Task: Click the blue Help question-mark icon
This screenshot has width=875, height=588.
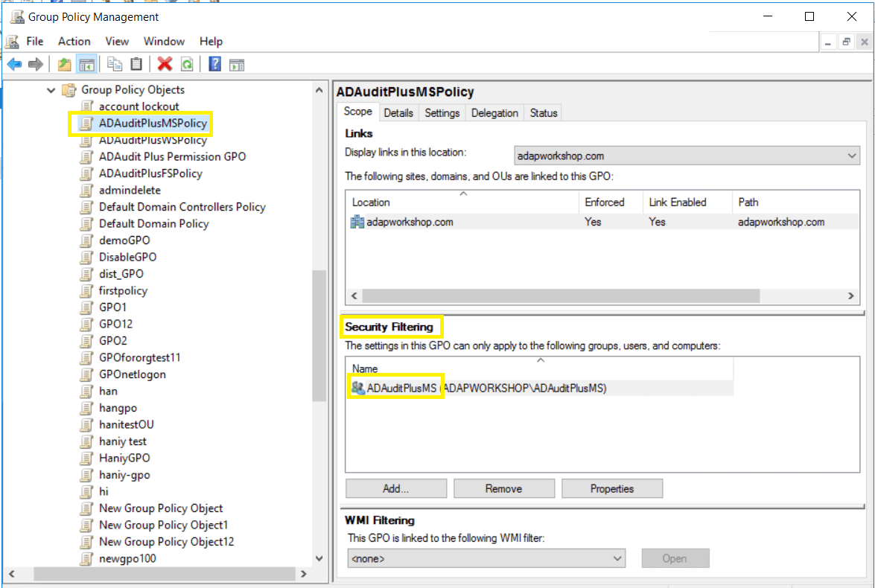Action: [x=215, y=65]
